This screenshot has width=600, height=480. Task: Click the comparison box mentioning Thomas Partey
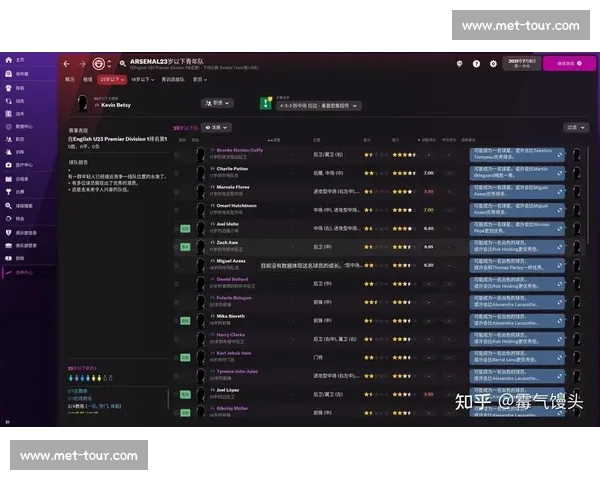tap(517, 265)
